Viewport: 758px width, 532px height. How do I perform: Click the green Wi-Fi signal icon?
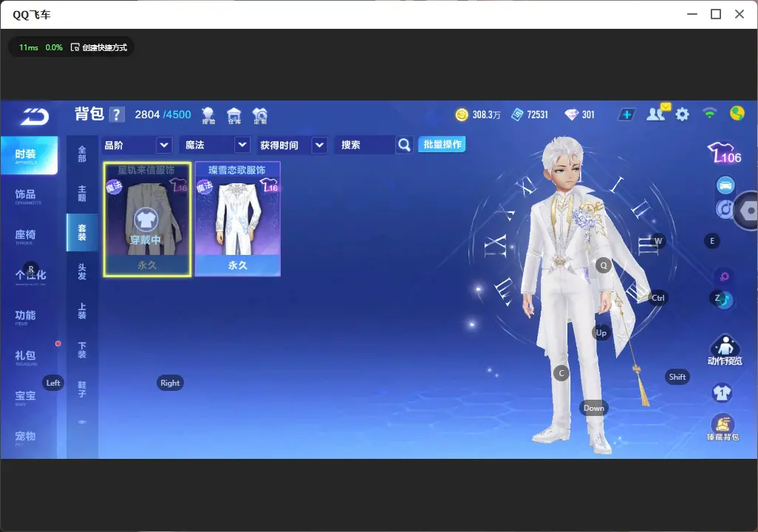point(710,113)
